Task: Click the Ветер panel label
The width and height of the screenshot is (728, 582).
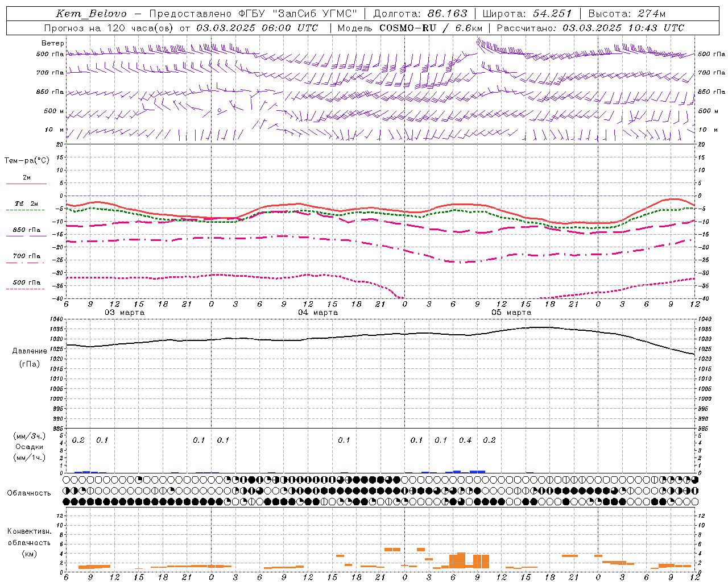Action: (53, 43)
